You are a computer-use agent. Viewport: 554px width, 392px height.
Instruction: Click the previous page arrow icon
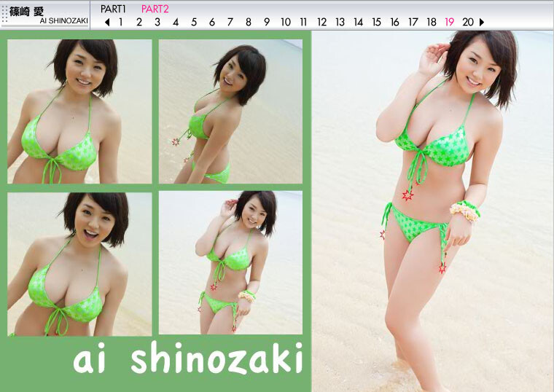[107, 23]
